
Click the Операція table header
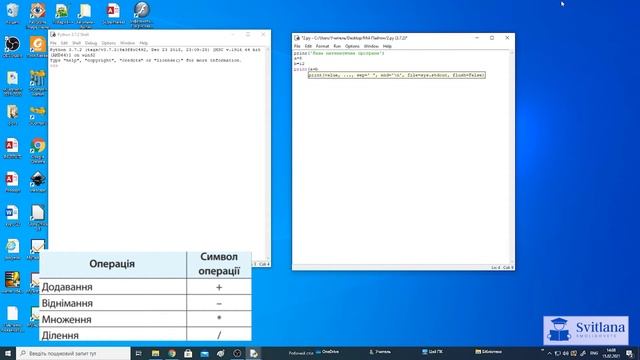pyautogui.click(x=113, y=264)
